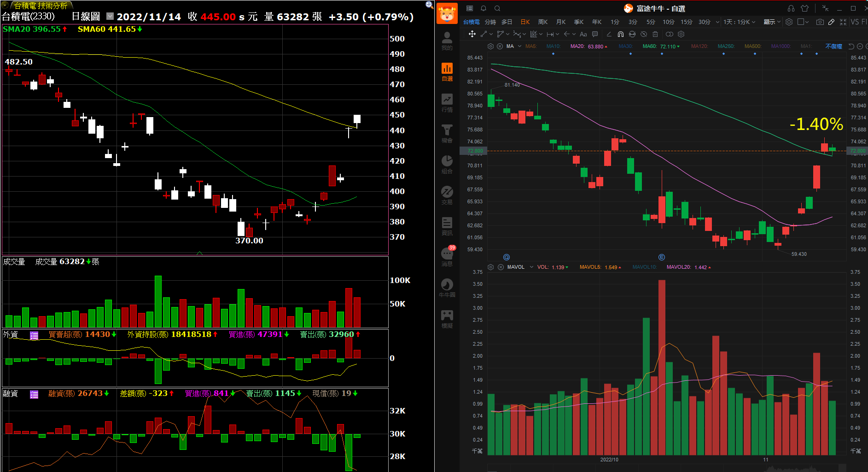Remove the MA indicator with X button

(500, 47)
